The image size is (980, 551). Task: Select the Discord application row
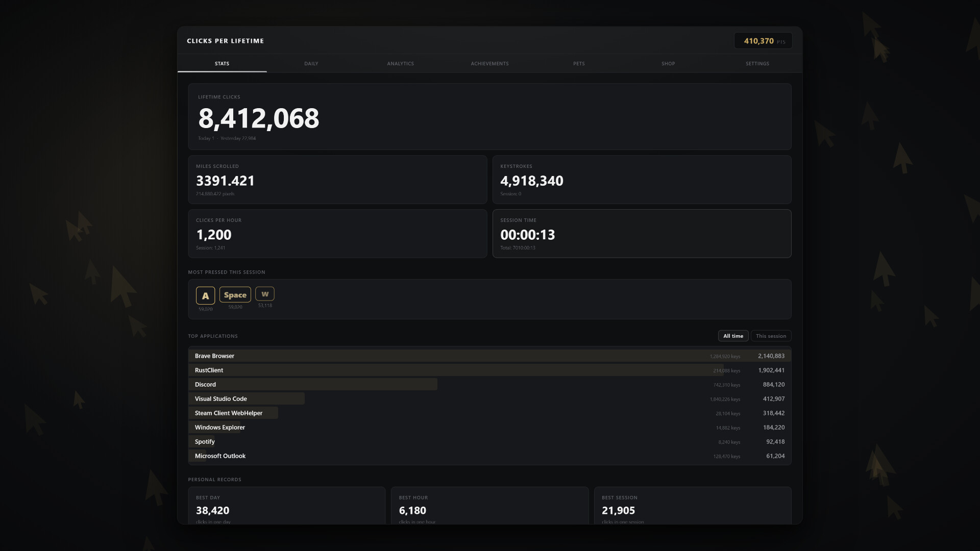click(x=489, y=384)
